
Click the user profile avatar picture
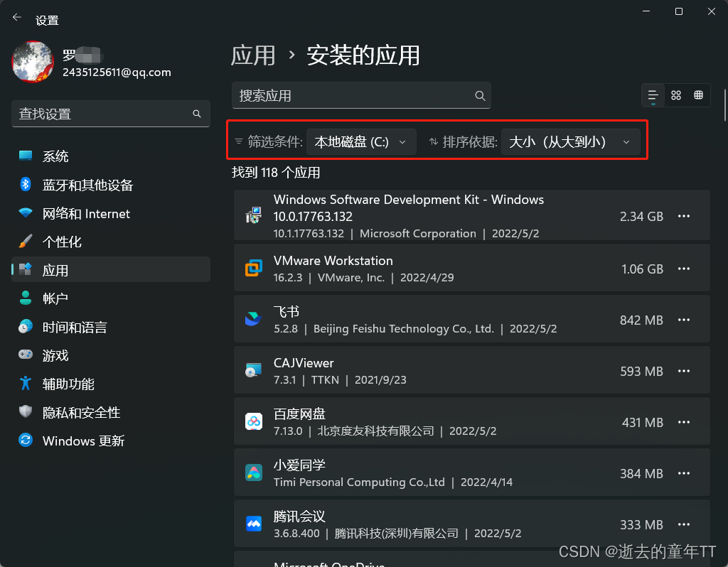coord(33,62)
